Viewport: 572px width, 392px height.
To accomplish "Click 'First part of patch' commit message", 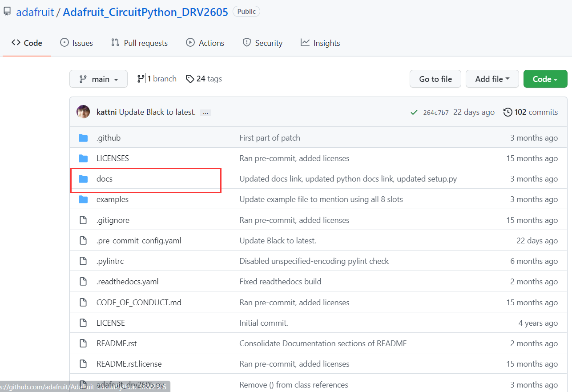I will [x=270, y=138].
